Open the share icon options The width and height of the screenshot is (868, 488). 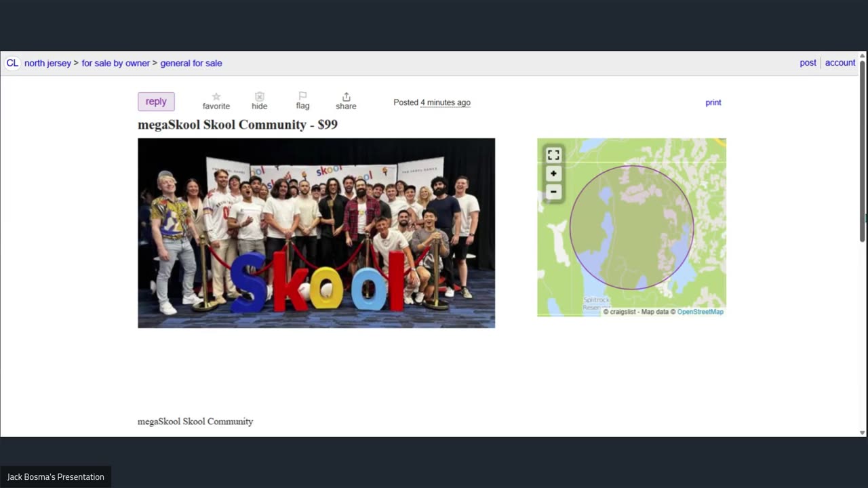click(346, 96)
